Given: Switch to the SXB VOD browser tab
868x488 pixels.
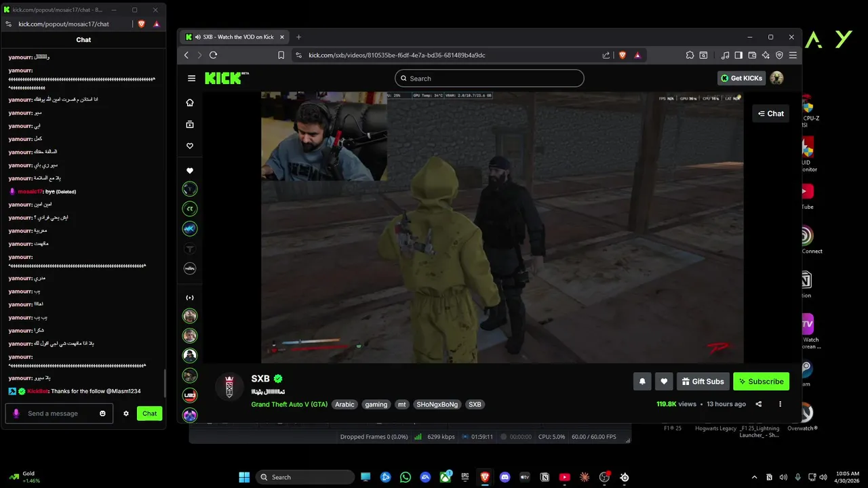Looking at the screenshot, I should [235, 37].
